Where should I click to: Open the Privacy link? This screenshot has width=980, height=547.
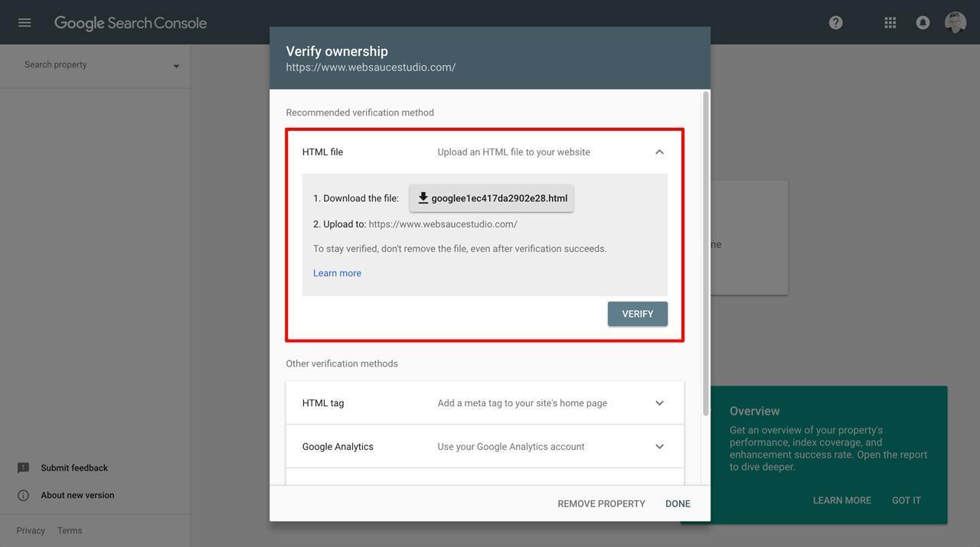pos(31,530)
